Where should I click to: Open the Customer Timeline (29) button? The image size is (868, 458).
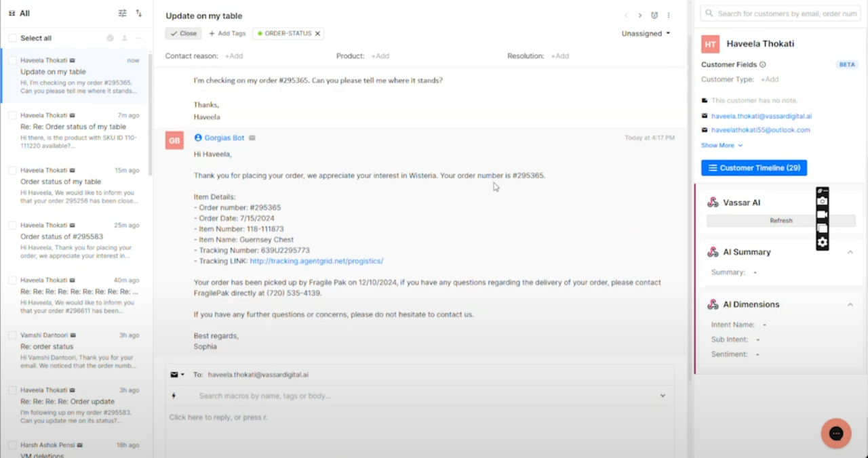tap(754, 168)
